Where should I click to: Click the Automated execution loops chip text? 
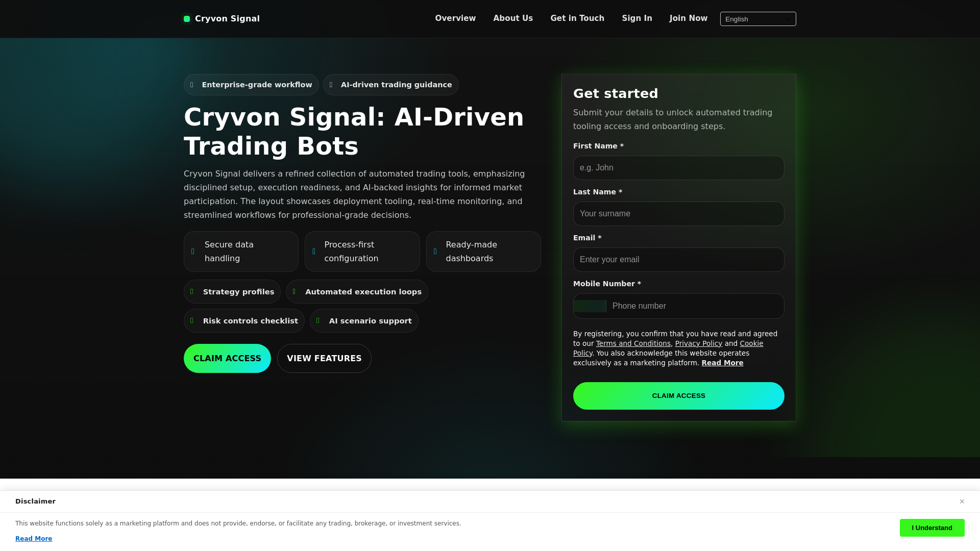(363, 292)
